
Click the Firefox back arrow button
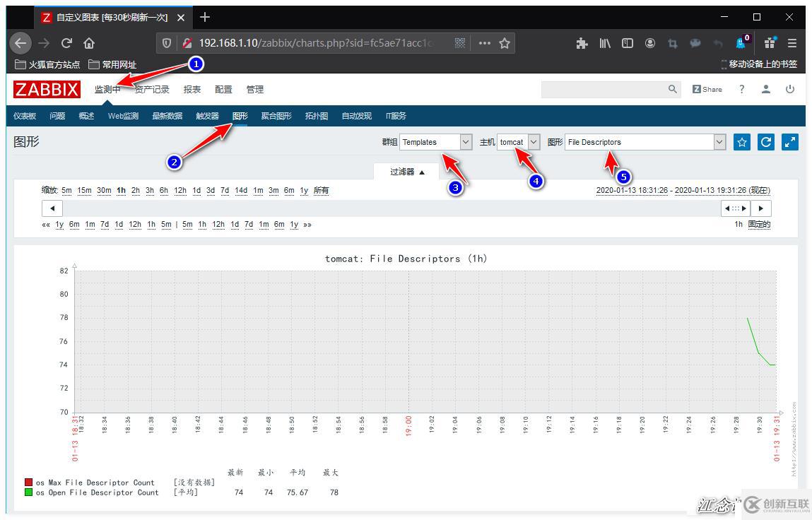tap(20, 43)
